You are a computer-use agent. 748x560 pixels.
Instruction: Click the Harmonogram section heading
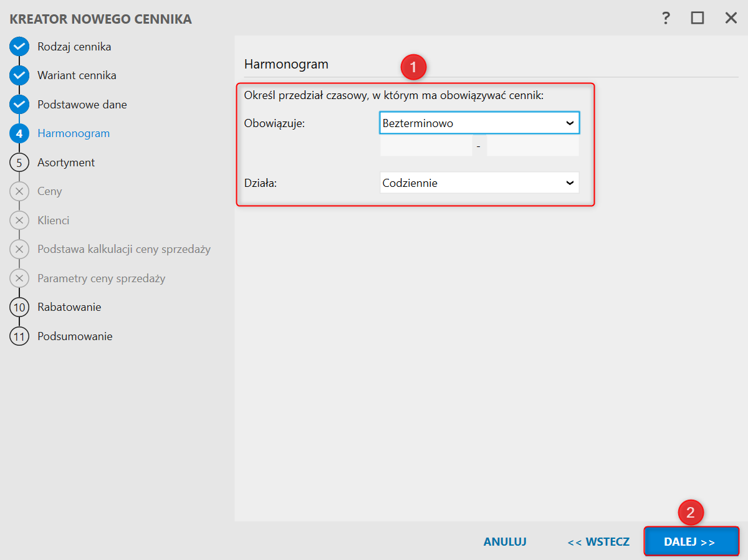pyautogui.click(x=286, y=64)
